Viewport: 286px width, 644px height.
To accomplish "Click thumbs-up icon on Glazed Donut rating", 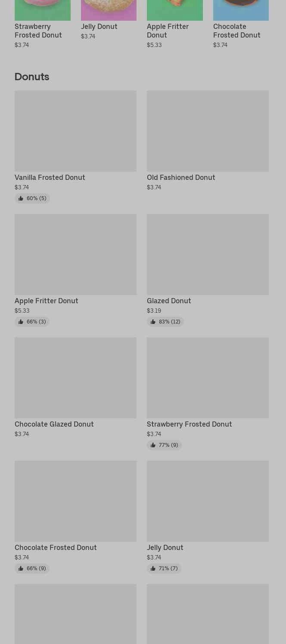I will pyautogui.click(x=153, y=322).
